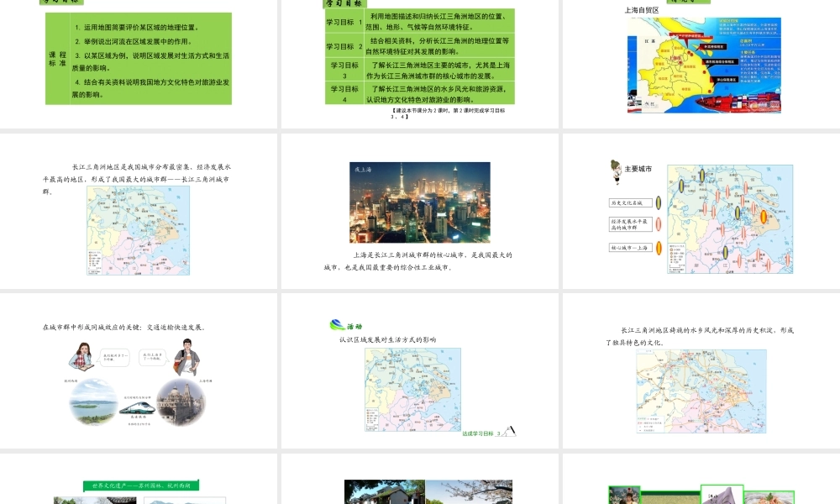Select the 活动 认识区域发展对生活方式的影响 slide
The height and width of the screenshot is (504, 840).
[419, 370]
